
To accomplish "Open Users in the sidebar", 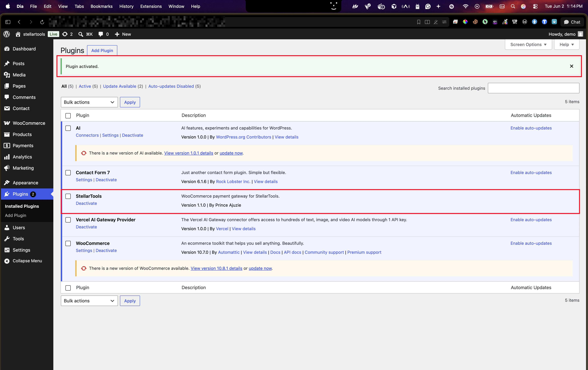I will coord(19,228).
